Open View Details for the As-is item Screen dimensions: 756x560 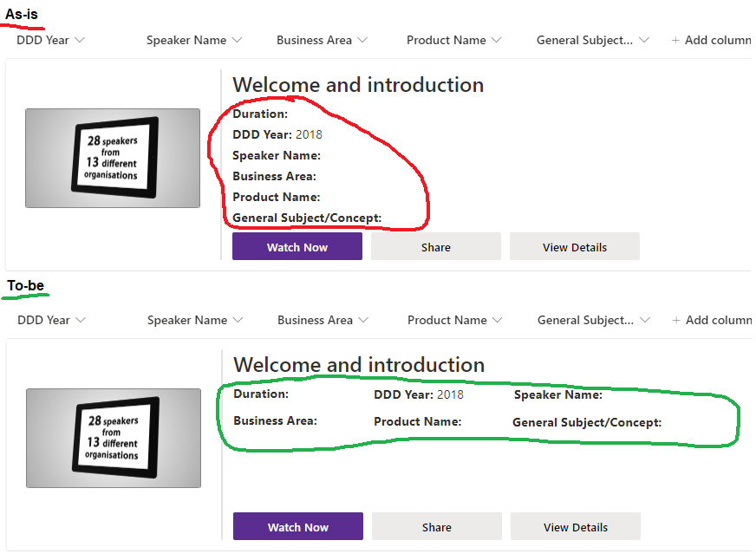click(574, 246)
